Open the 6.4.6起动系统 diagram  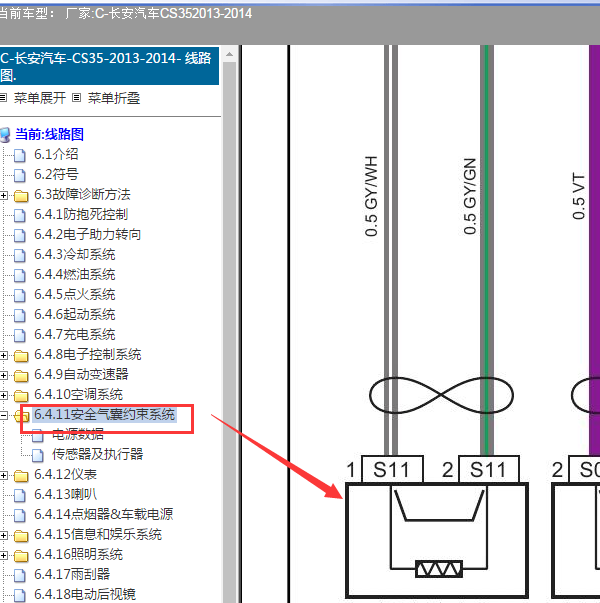[75, 314]
